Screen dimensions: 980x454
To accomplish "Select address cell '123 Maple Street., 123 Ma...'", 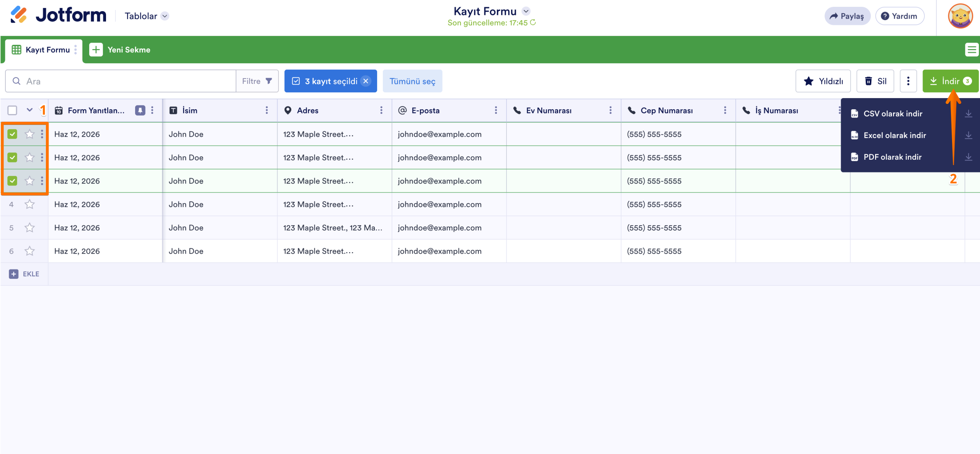I will click(x=335, y=228).
